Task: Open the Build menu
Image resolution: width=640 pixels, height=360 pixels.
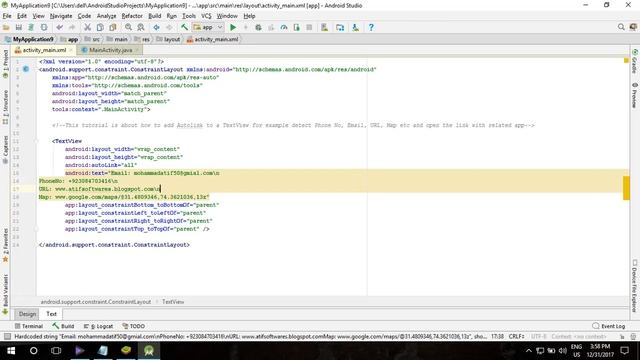Action: pyautogui.click(x=154, y=16)
